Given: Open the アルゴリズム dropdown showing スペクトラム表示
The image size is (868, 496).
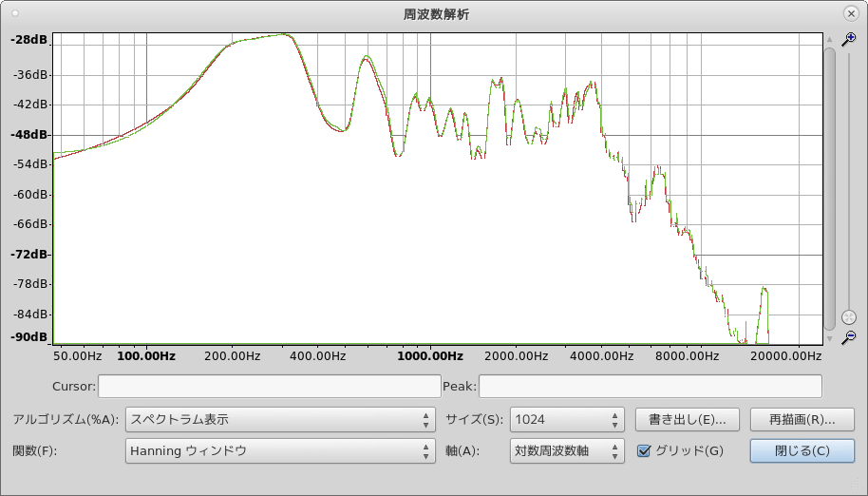Looking at the screenshot, I should point(281,419).
